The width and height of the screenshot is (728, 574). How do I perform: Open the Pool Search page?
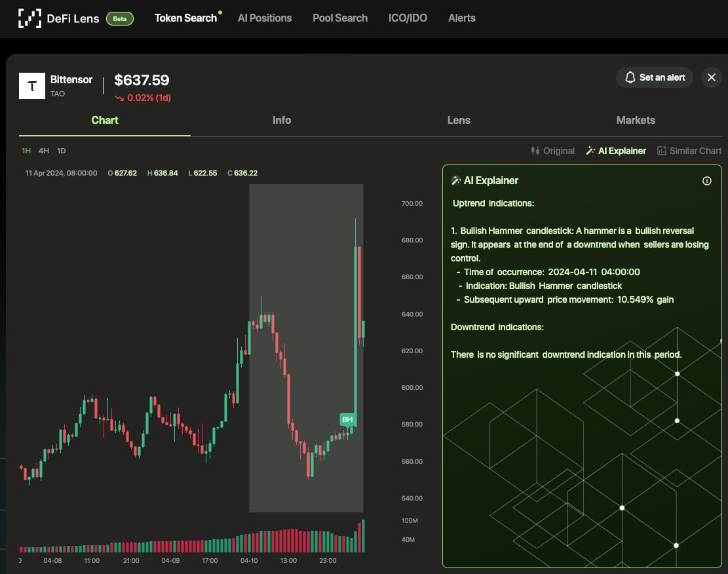pyautogui.click(x=340, y=18)
